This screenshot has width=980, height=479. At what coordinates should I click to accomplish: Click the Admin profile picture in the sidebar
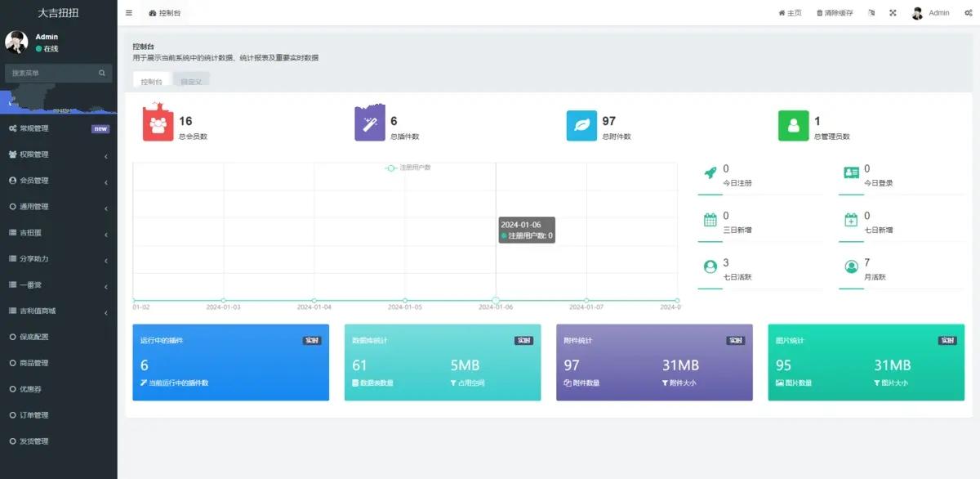pyautogui.click(x=16, y=42)
